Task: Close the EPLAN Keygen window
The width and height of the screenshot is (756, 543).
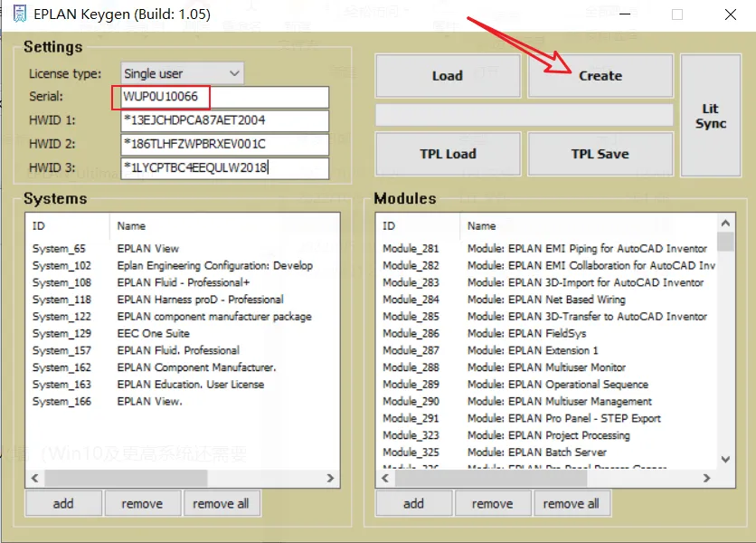Action: click(x=731, y=14)
